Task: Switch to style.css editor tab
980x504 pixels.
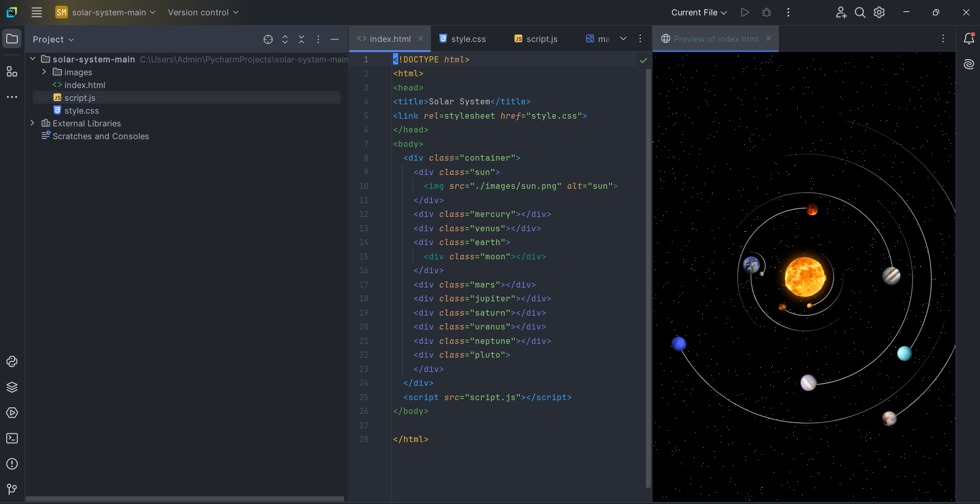Action: tap(463, 39)
